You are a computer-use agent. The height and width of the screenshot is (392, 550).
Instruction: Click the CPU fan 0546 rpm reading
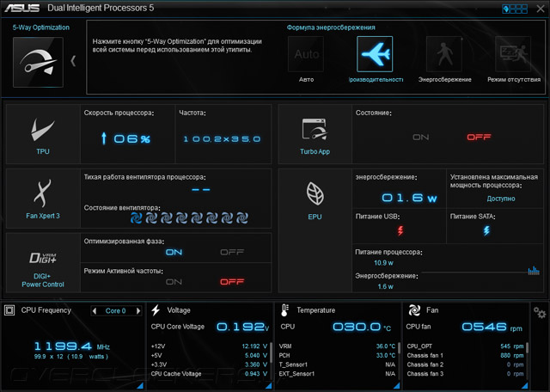[492, 328]
